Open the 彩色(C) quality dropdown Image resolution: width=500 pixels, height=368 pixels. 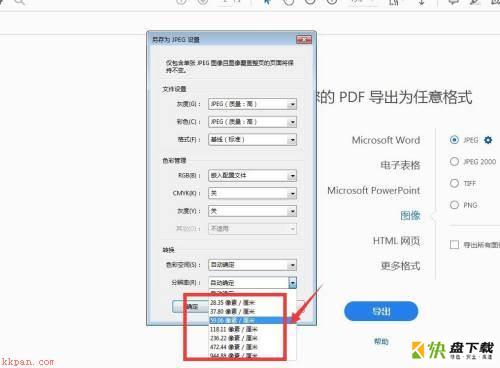[x=252, y=122]
